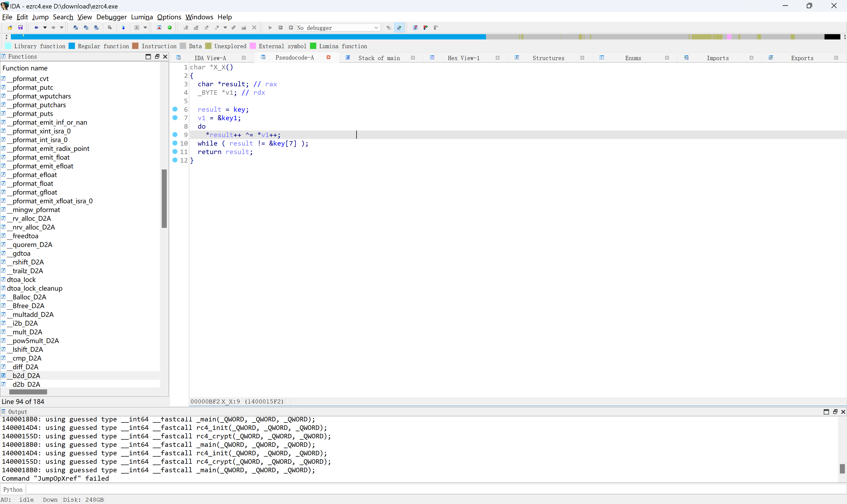Switch to the Exports tab
Image resolution: width=847 pixels, height=504 pixels.
pos(802,58)
